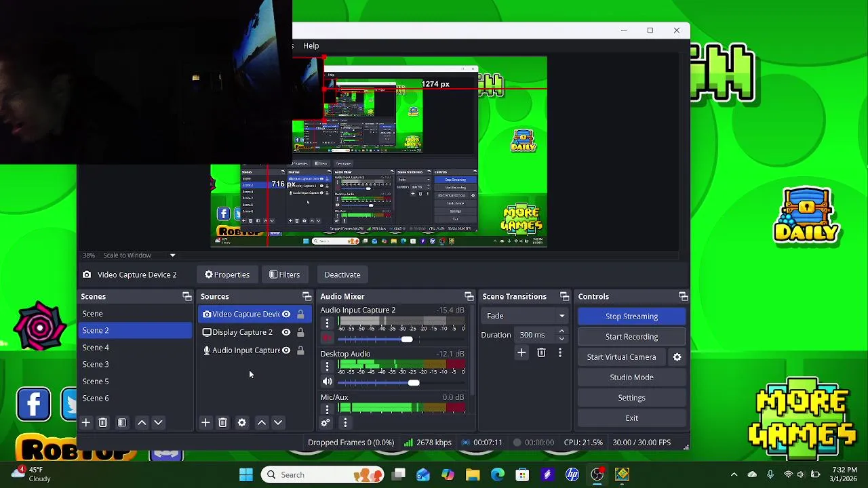Open options for Mic/Aux channel
The image size is (868, 488).
327,409
